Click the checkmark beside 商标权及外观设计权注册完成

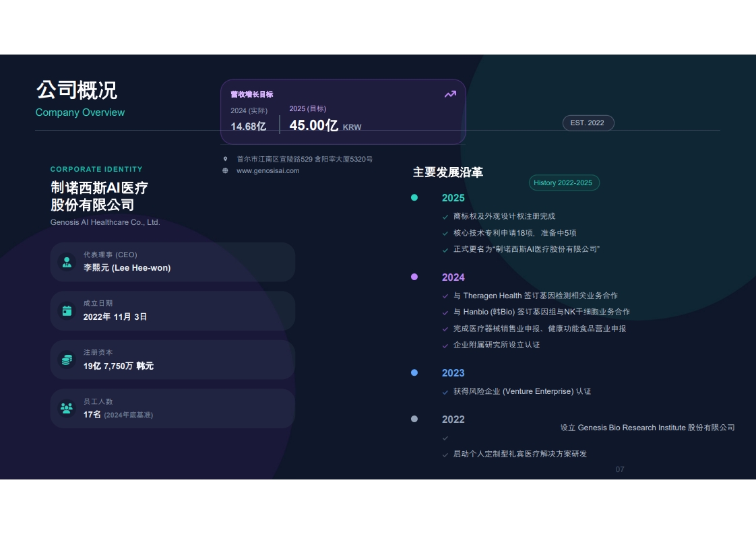445,217
